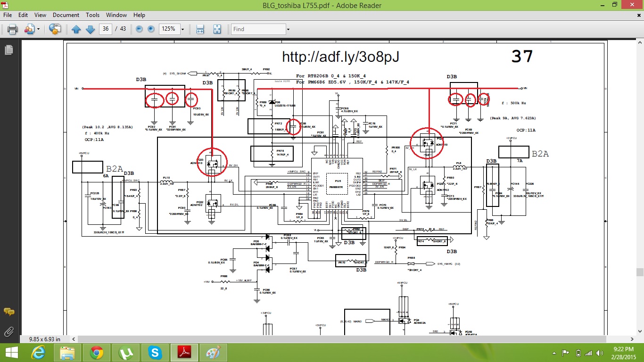
Task: Click the Print file icon
Action: (x=12, y=29)
